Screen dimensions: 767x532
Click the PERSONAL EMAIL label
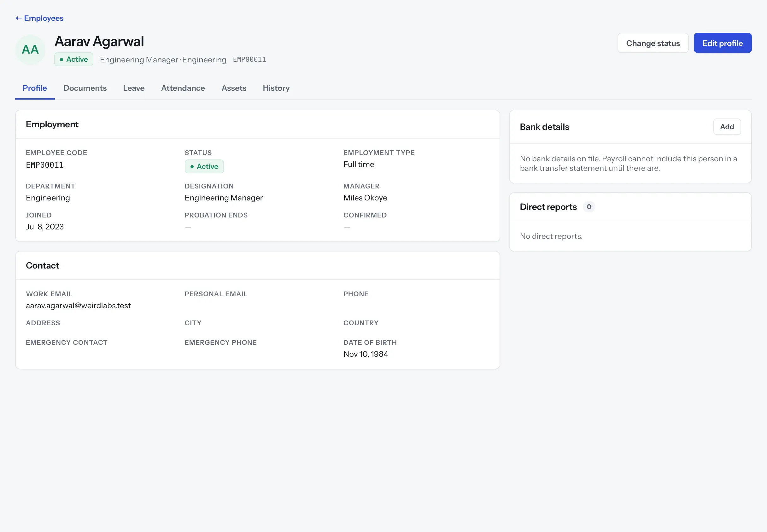(216, 294)
